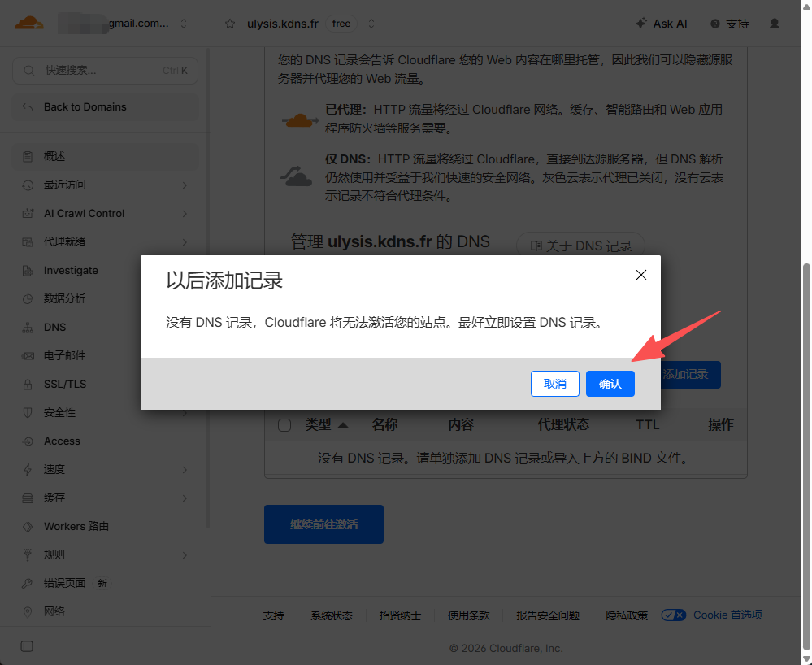
Task: Click the Cloudflare logo
Action: pyautogui.click(x=28, y=23)
